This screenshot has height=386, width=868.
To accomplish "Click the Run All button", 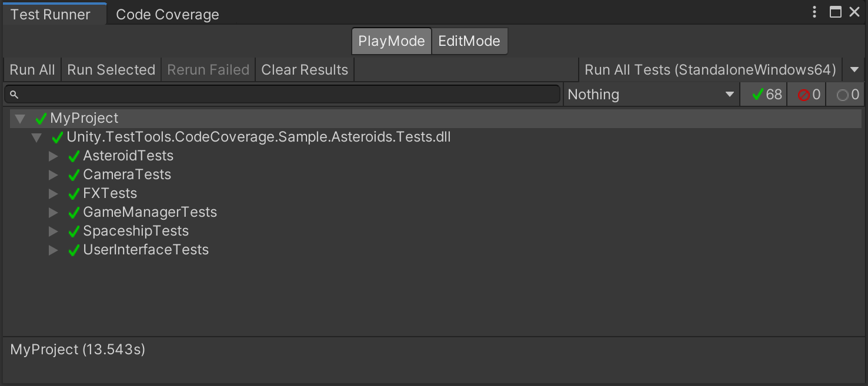I will click(x=32, y=69).
